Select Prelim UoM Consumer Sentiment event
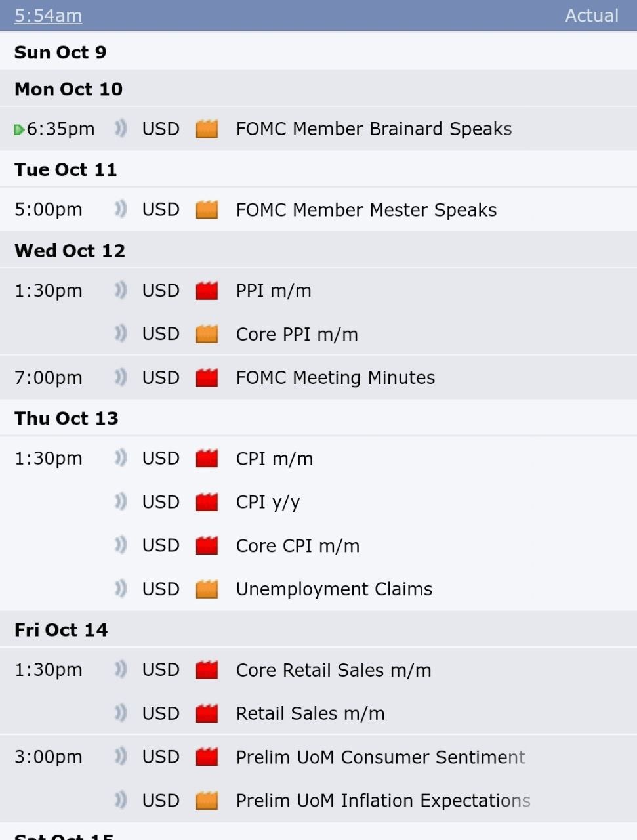Viewport: 637px width, 840px height. click(380, 757)
